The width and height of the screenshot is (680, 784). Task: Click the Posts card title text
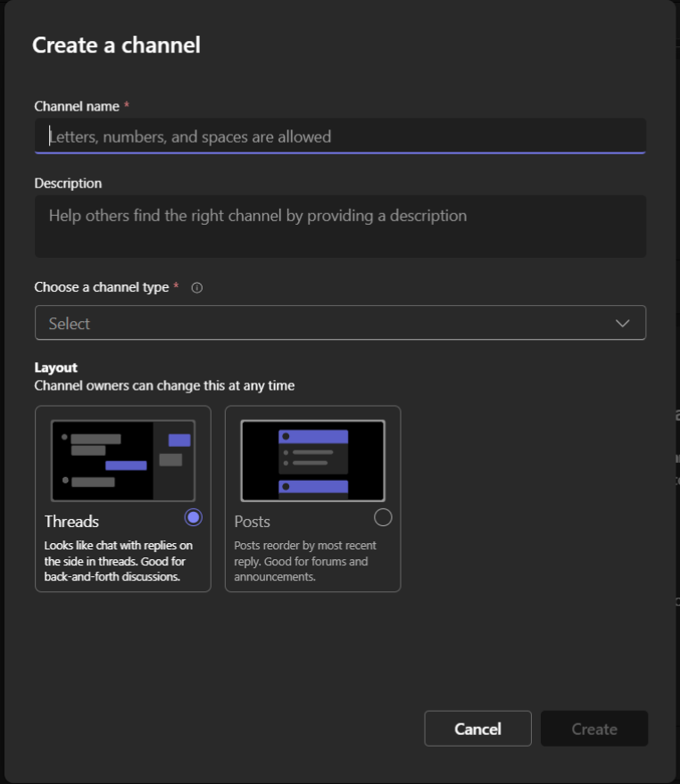pos(252,522)
